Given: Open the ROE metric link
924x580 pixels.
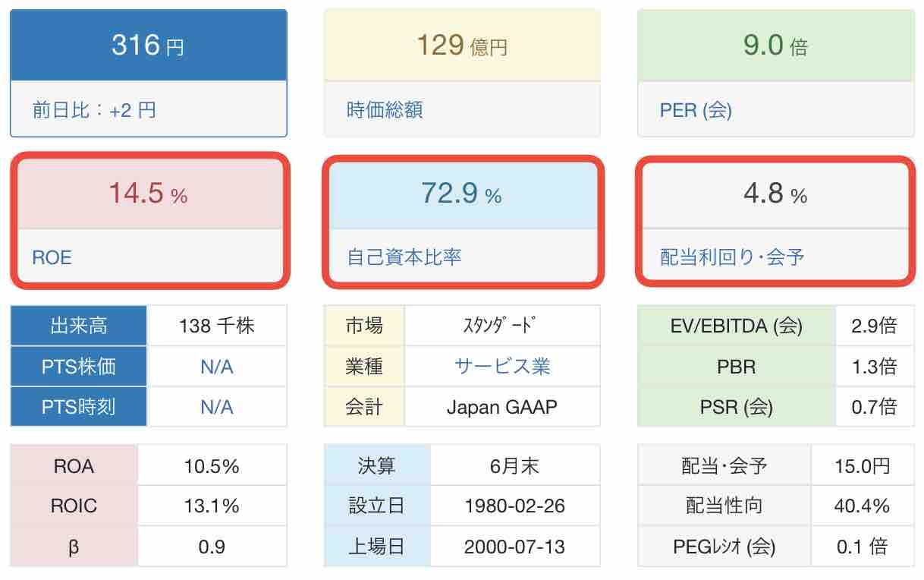Looking at the screenshot, I should pos(52,257).
